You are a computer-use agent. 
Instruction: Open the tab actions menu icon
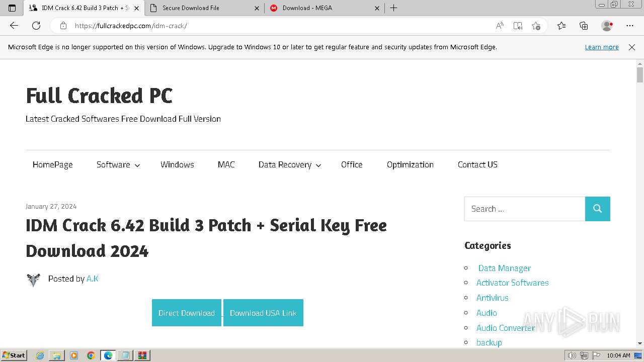tap(12, 8)
